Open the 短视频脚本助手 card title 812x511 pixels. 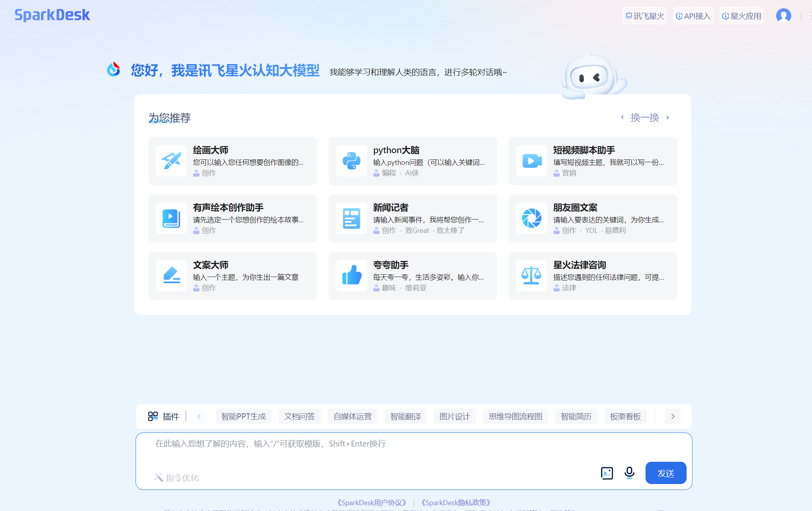[x=584, y=150]
